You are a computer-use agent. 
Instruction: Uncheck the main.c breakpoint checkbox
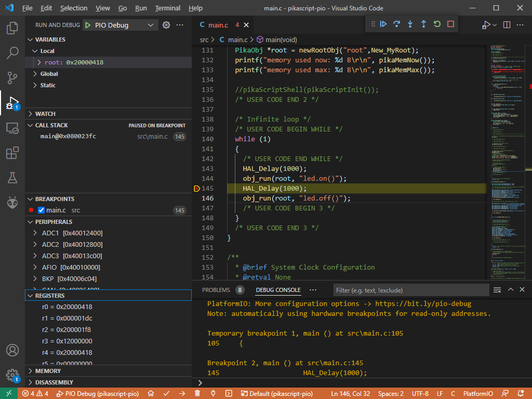[42, 210]
